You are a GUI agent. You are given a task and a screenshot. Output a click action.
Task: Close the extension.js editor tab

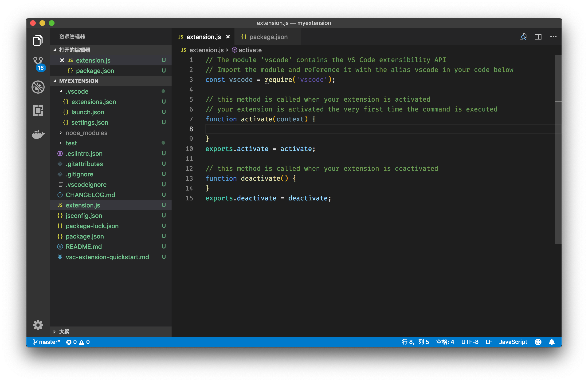(228, 37)
